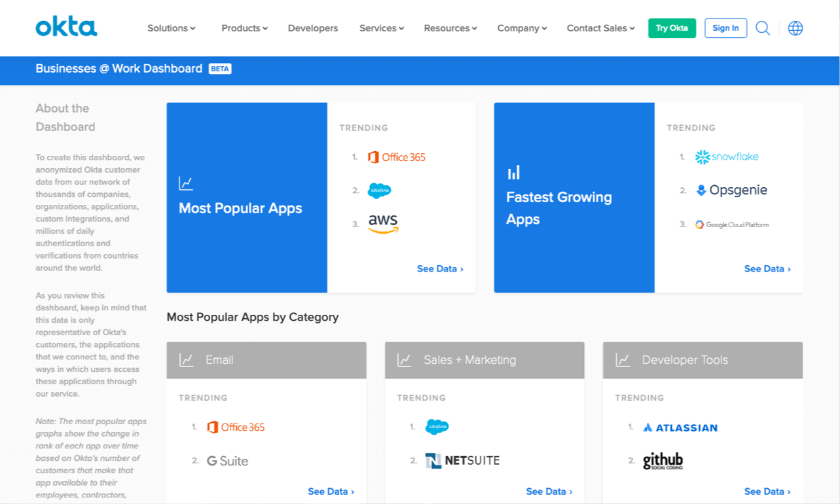840x504 pixels.
Task: Expand the Resources menu
Action: [450, 28]
